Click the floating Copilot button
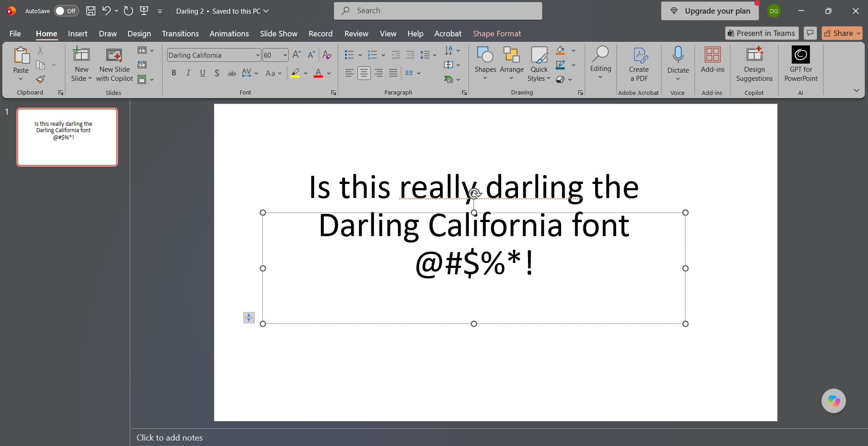Image resolution: width=868 pixels, height=446 pixels. (833, 401)
